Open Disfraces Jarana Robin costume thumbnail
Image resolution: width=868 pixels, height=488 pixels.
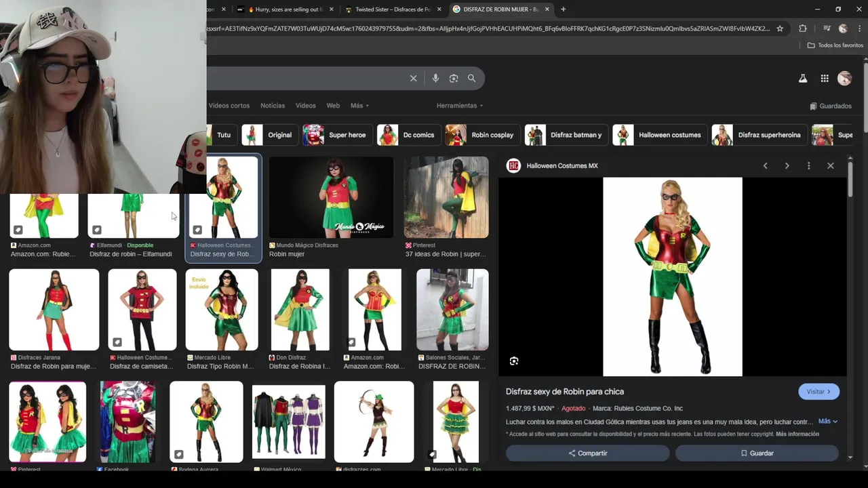pos(54,310)
